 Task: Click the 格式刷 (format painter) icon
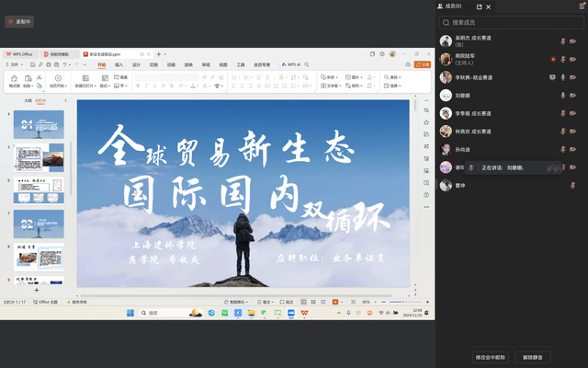(16, 80)
